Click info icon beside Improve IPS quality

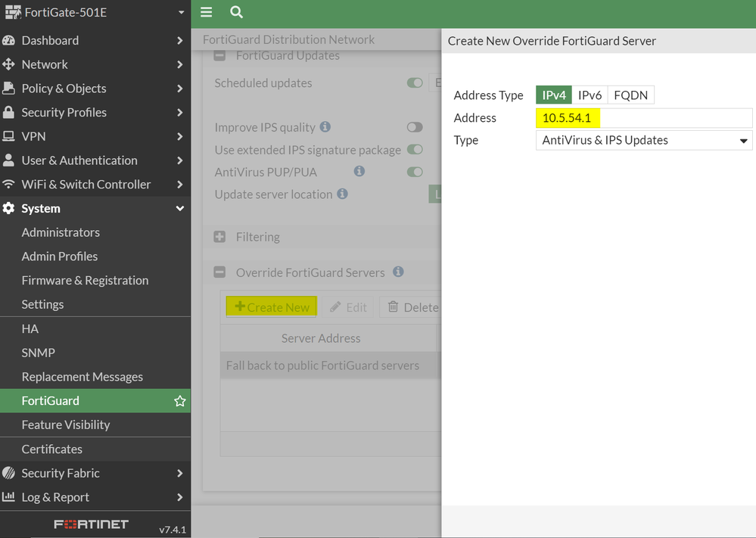click(x=325, y=127)
